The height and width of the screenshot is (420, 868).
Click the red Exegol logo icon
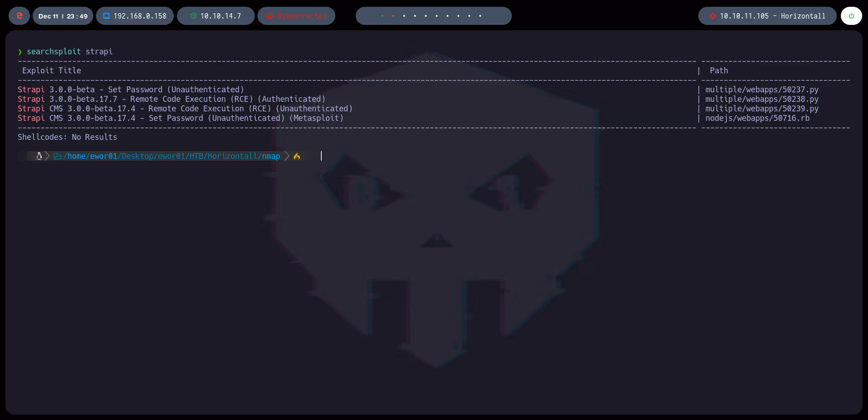coord(19,16)
